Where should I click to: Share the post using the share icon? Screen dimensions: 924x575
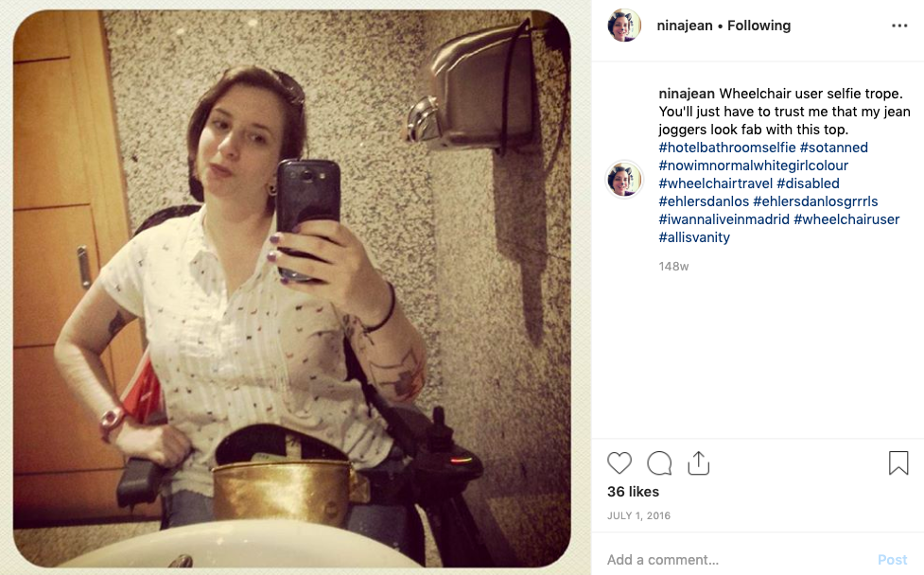tap(698, 463)
